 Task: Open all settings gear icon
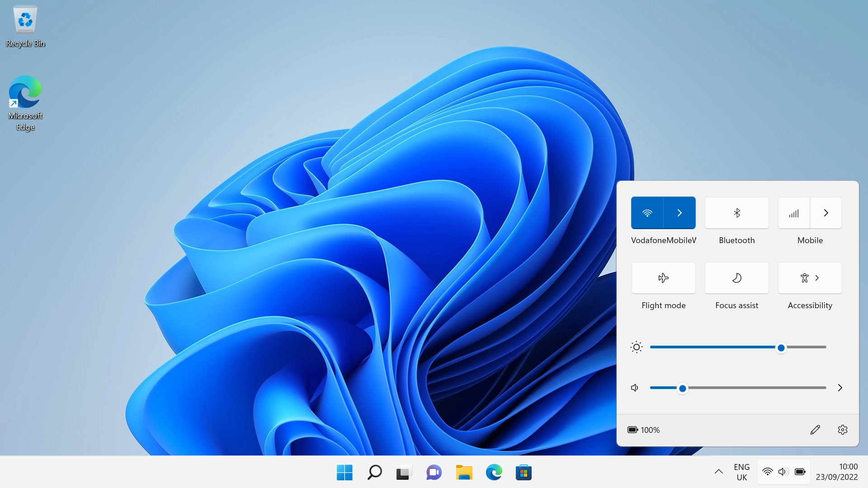point(843,430)
